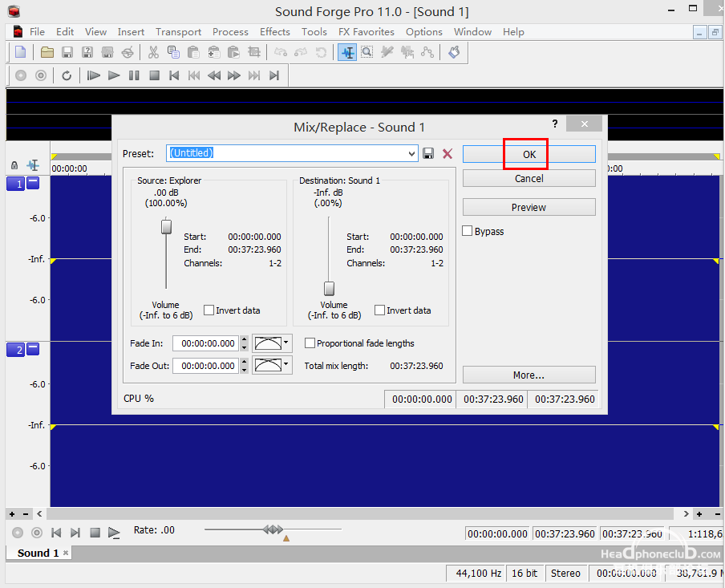Click the Save floppy disk toolbar icon

[67, 52]
